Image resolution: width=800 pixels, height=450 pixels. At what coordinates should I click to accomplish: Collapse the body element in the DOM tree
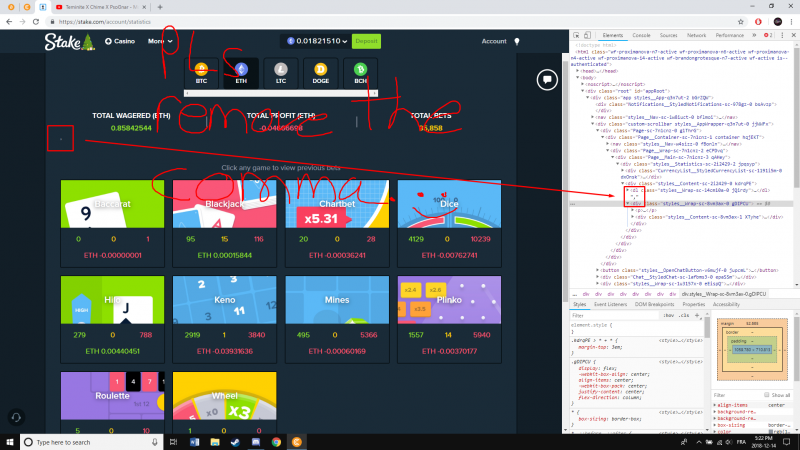(578, 78)
